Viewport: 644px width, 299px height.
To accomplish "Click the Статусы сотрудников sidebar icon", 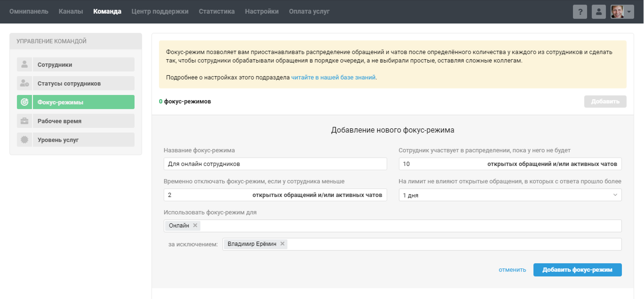I will tap(24, 83).
